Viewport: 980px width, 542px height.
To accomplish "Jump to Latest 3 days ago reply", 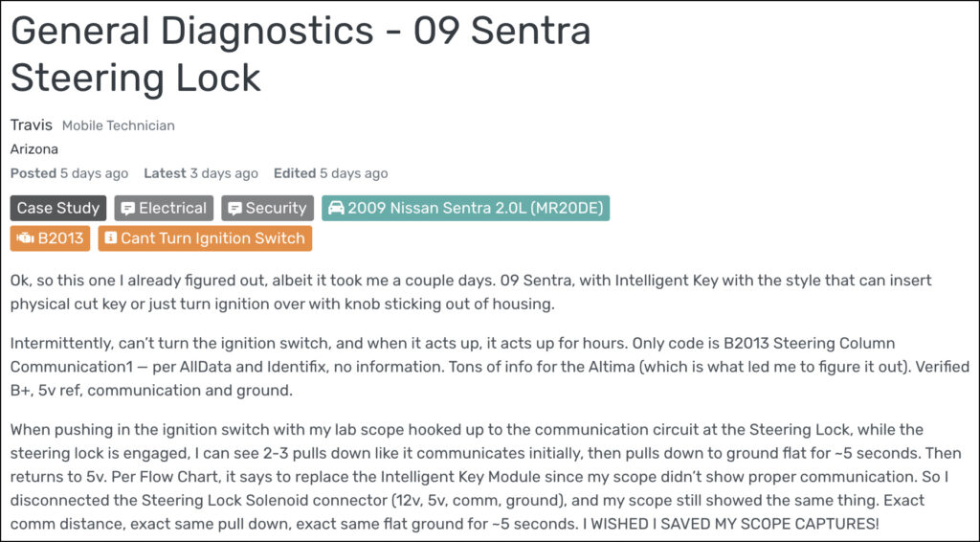I will tap(201, 173).
